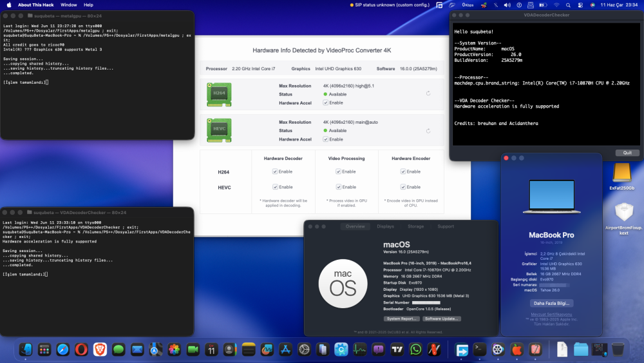Screen dimensions: 644x363
Task: Open Finder from the Dock
Action: click(26, 349)
